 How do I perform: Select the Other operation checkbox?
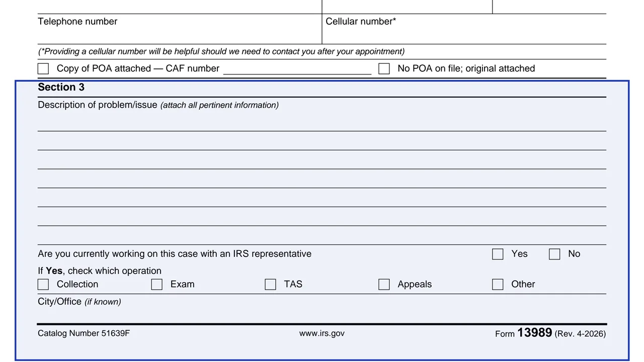pyautogui.click(x=498, y=285)
